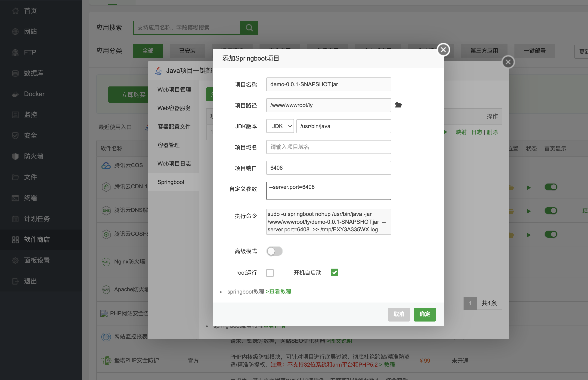588x380 pixels.
Task: Open the JDK version dropdown
Action: pyautogui.click(x=280, y=126)
